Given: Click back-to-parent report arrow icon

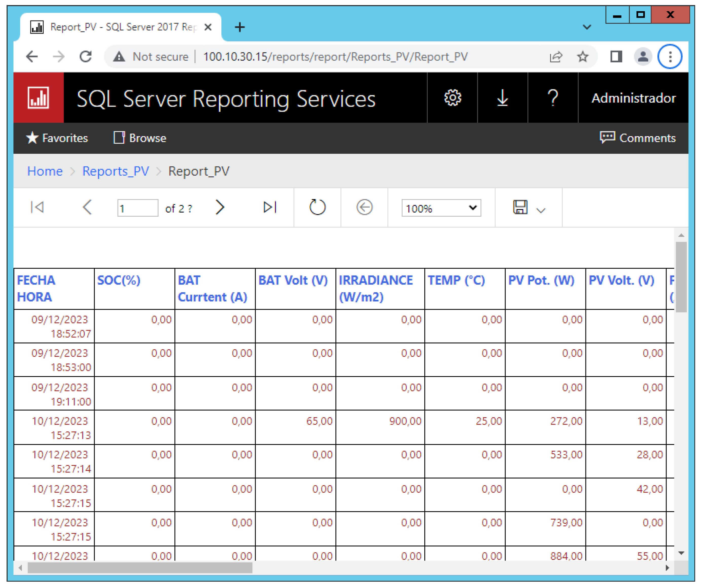Looking at the screenshot, I should click(364, 207).
